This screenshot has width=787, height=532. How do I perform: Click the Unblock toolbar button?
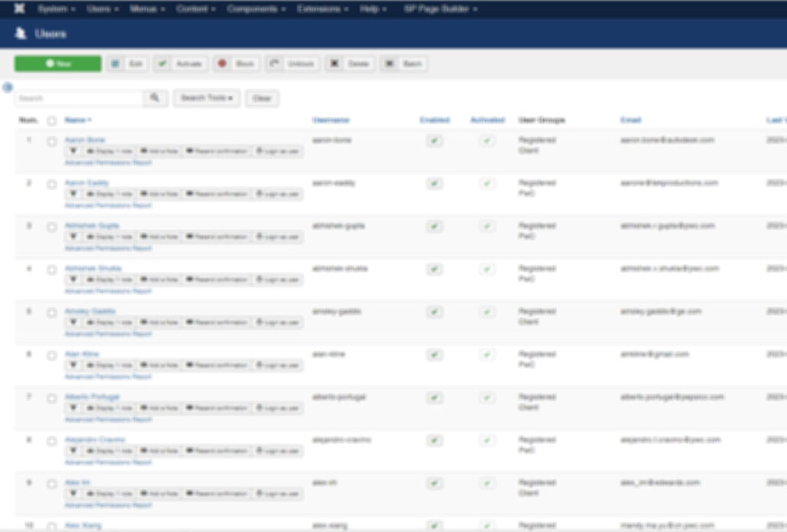293,64
